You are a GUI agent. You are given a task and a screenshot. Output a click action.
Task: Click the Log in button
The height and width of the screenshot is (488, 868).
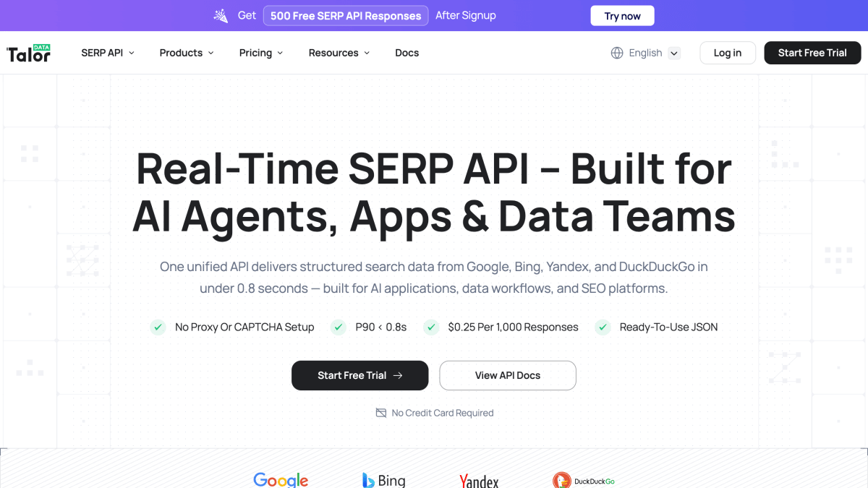(x=728, y=53)
